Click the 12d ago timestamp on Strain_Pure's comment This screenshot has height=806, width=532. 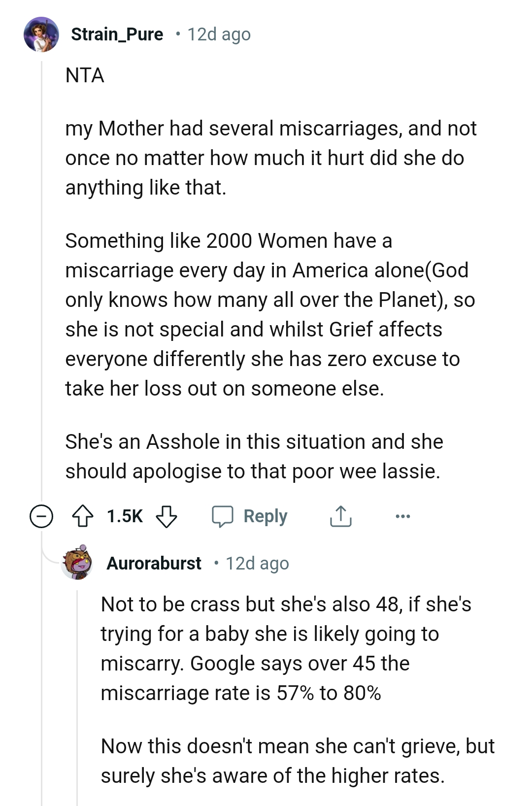coord(218,34)
